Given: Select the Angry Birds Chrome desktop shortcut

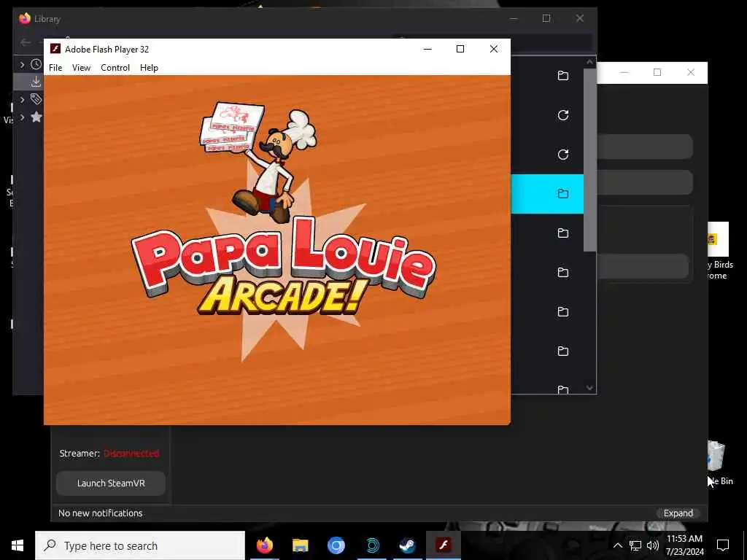Looking at the screenshot, I should [719, 252].
